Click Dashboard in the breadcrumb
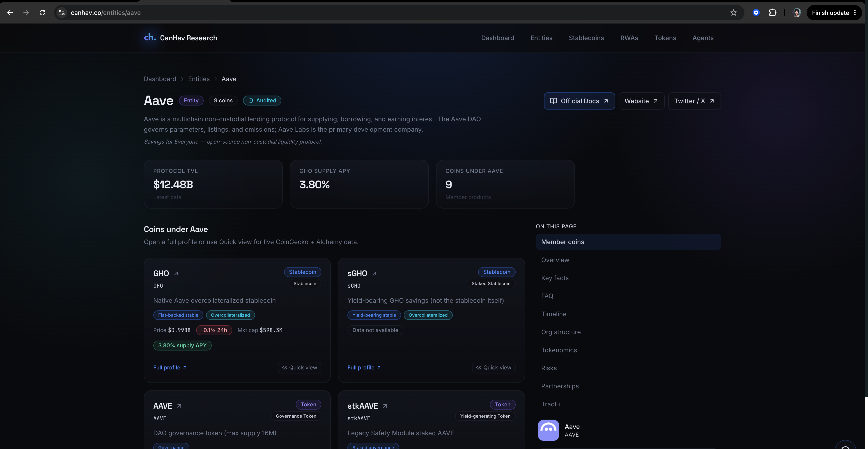Screen dimensions: 868x449 [x=160, y=79]
